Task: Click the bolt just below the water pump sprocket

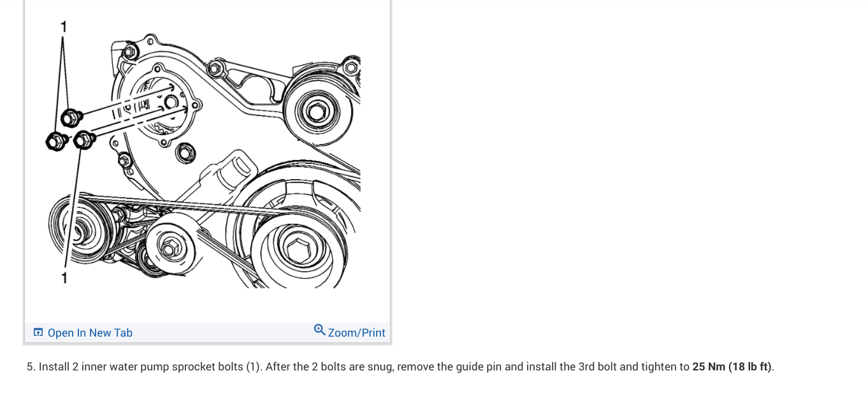Action: click(186, 152)
